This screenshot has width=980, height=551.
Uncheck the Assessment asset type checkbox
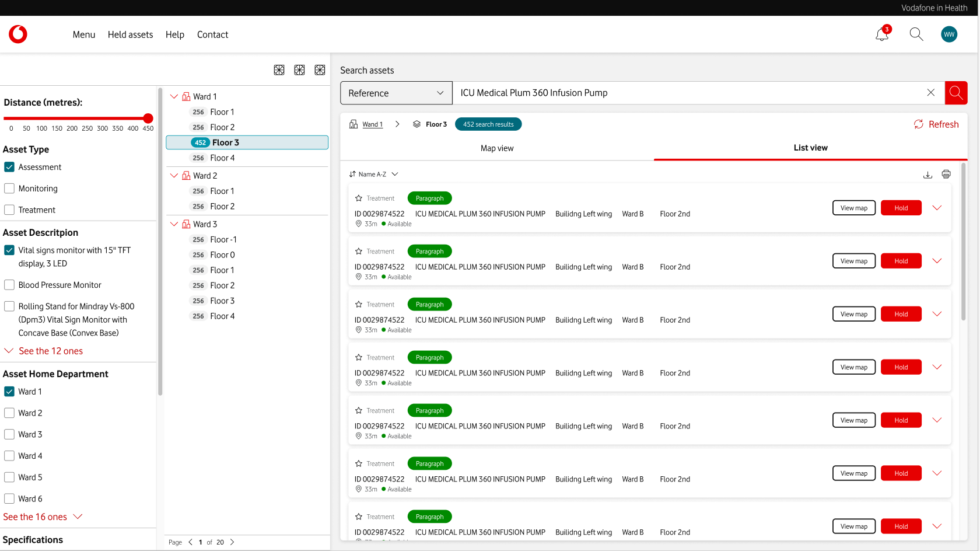[x=9, y=167]
